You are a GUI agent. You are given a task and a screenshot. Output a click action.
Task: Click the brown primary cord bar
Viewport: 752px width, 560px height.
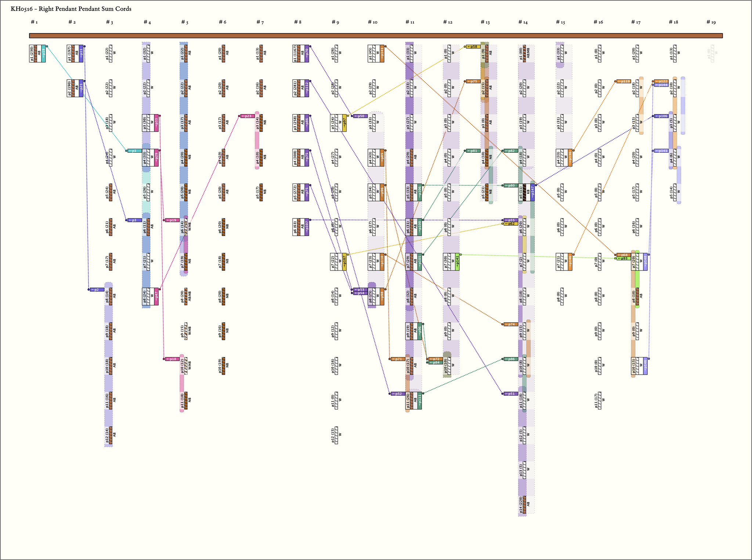tap(376, 36)
